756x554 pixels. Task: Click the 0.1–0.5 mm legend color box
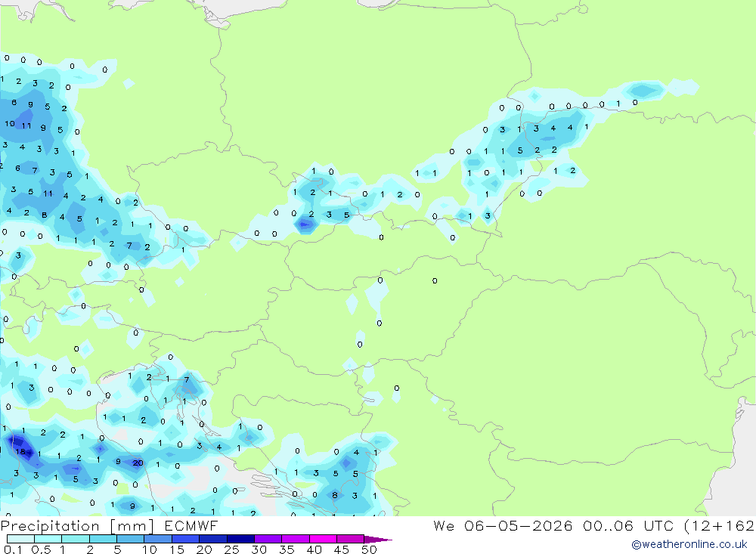point(20,539)
